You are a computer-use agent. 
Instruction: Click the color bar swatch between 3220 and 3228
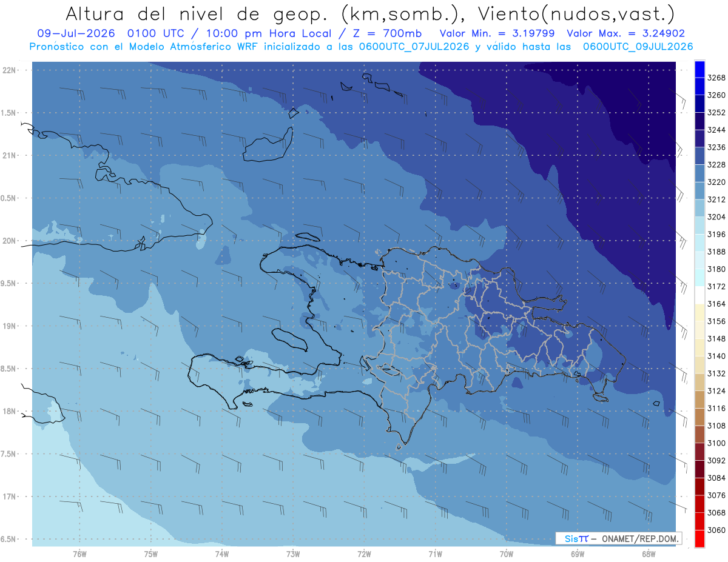tap(699, 173)
